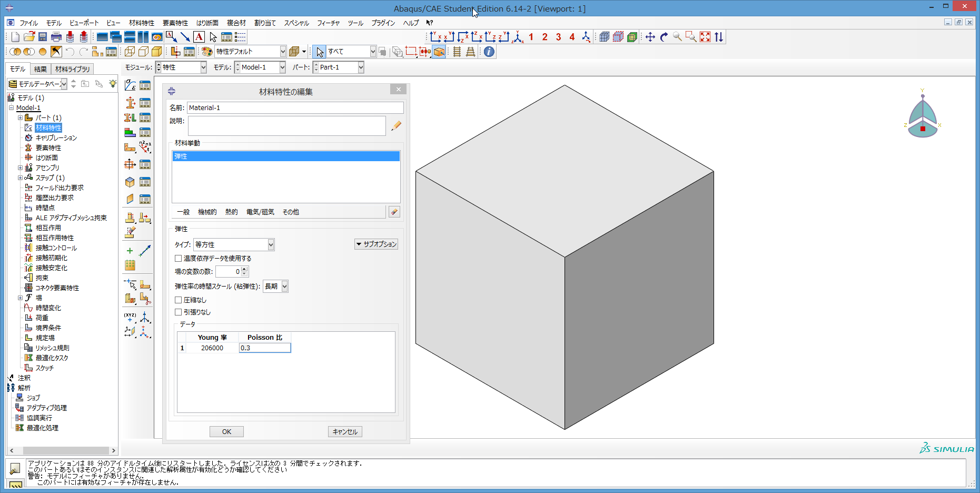Viewport: 980px width, 493px height.
Task: Apply the isometric XYZ view icon
Action: 518,37
